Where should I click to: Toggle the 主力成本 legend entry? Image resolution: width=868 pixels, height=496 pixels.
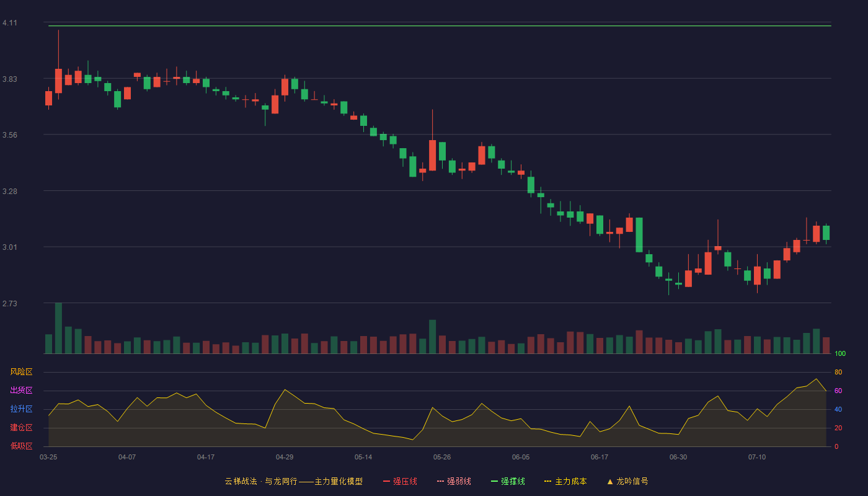(565, 481)
